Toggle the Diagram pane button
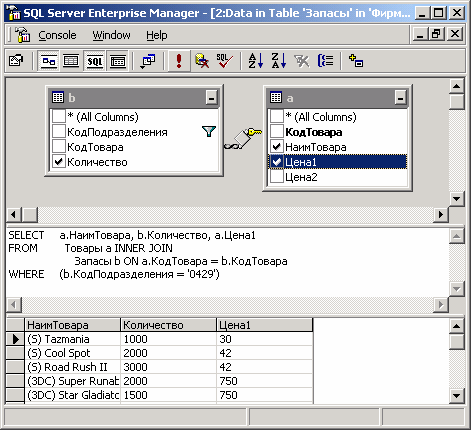The width and height of the screenshot is (471, 430). pyautogui.click(x=49, y=61)
